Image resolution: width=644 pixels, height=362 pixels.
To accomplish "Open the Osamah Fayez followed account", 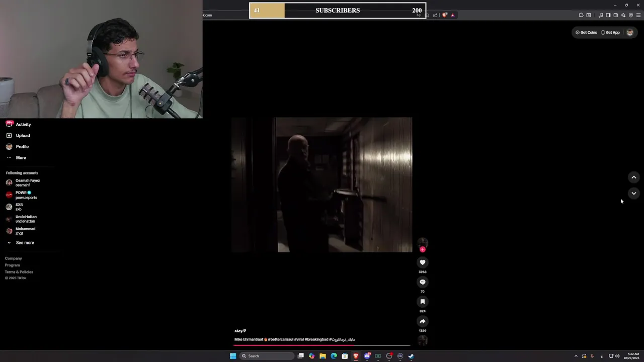I will pos(23,183).
